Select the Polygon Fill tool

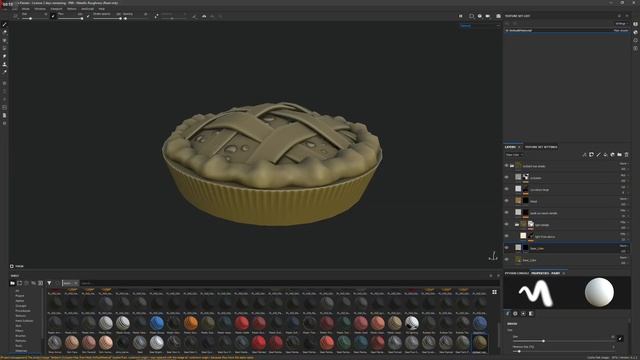(x=4, y=48)
